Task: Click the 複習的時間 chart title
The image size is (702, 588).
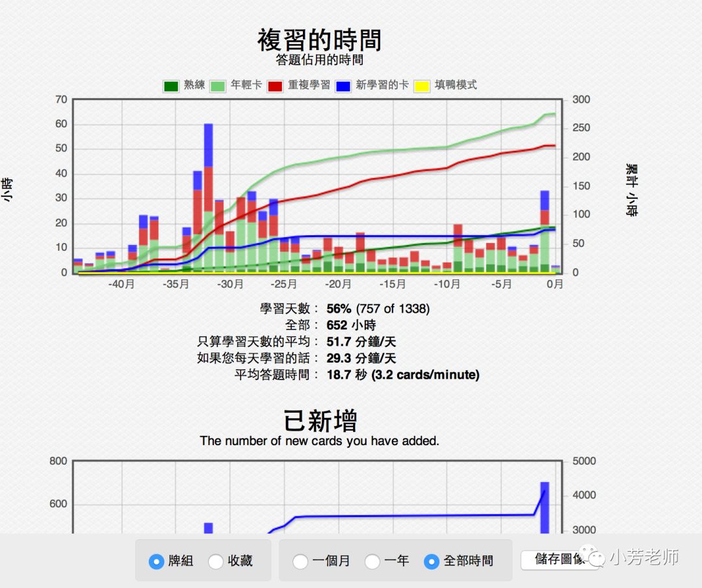Action: tap(319, 40)
